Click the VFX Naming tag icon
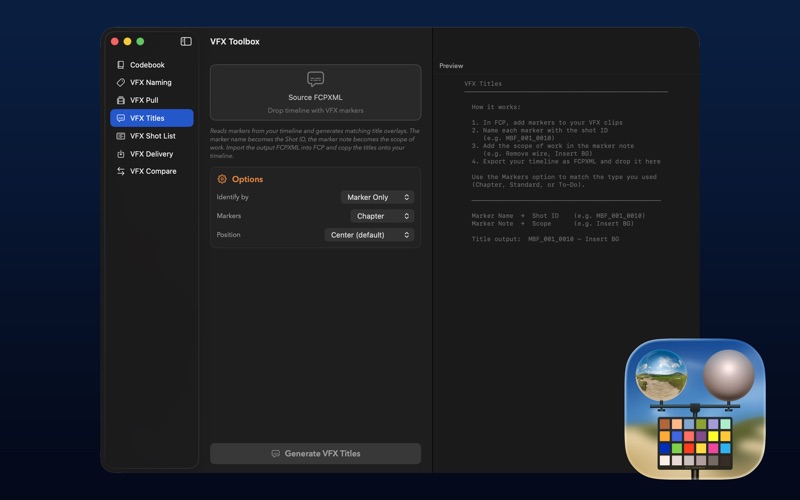The image size is (800, 500). (121, 82)
